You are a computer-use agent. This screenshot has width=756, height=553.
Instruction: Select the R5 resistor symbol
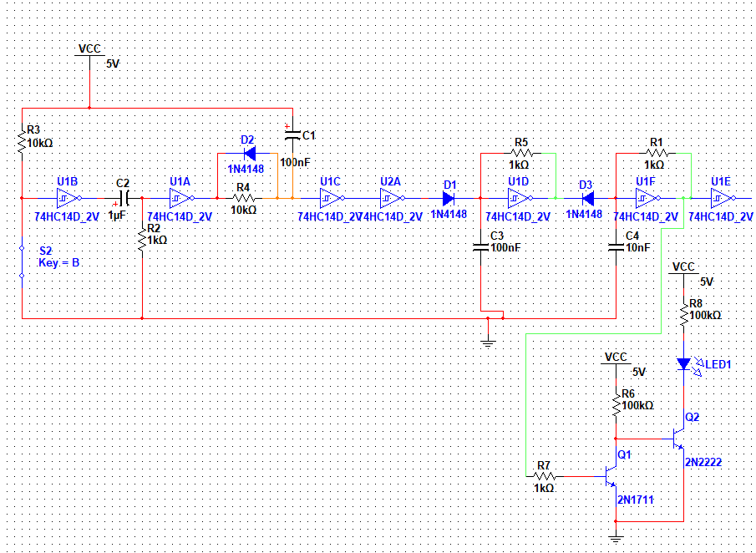521,154
